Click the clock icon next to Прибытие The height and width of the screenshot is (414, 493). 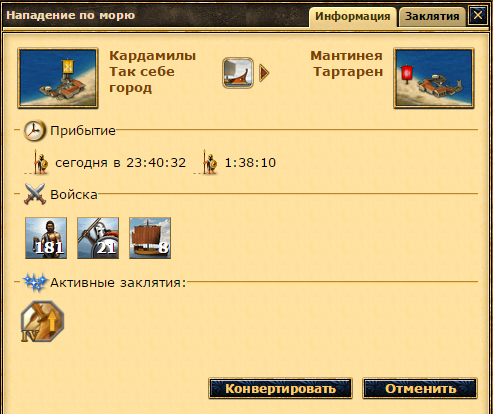[x=34, y=130]
